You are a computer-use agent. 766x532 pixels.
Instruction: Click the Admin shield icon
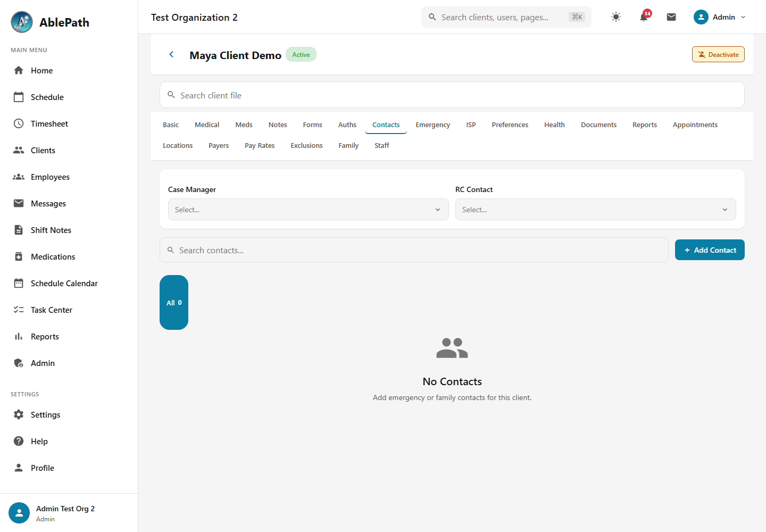pyautogui.click(x=19, y=363)
